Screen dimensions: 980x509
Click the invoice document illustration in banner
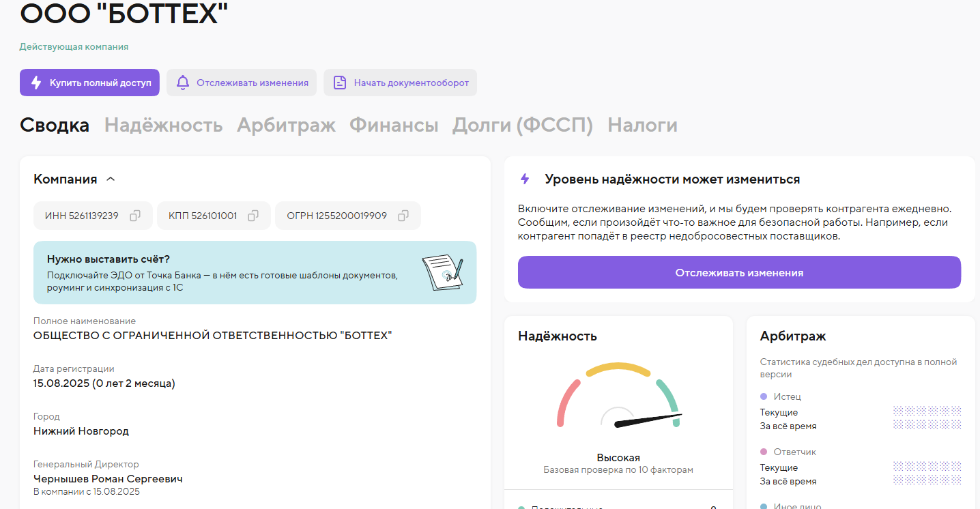tap(442, 272)
